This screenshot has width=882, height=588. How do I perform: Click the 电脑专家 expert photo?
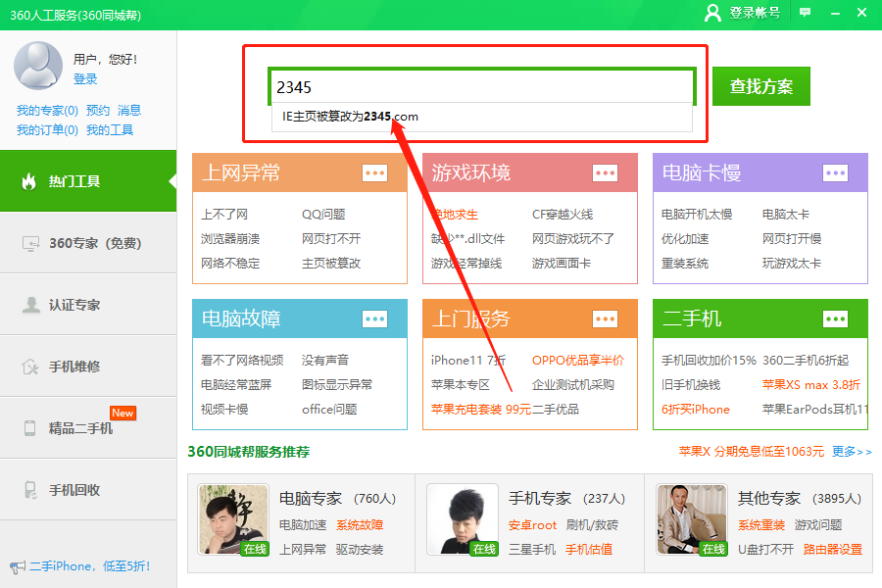pos(233,519)
